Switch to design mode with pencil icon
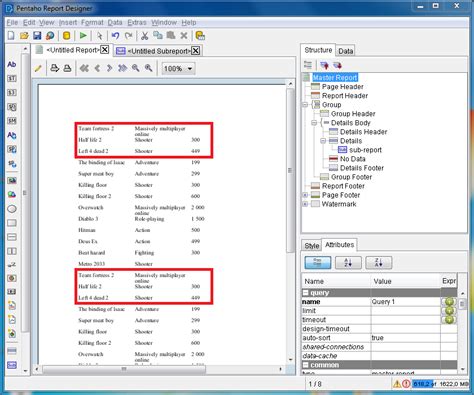Screen dimensions: 474x395 tap(38, 68)
